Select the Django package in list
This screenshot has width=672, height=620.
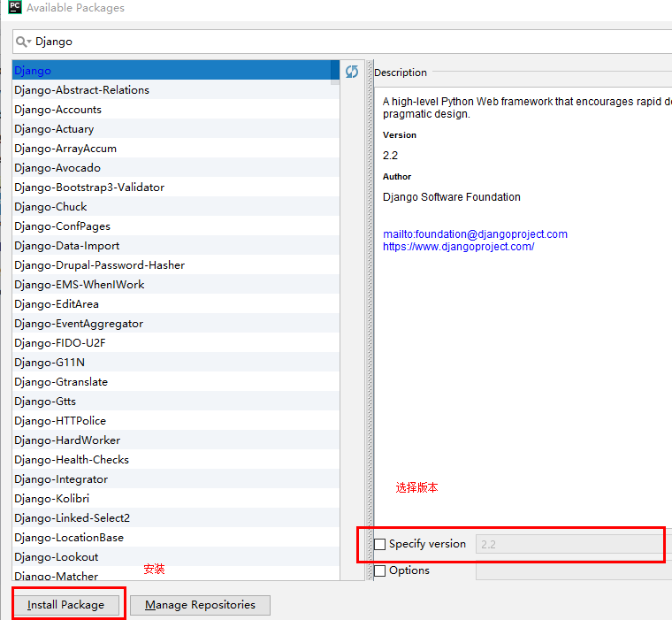coord(34,71)
